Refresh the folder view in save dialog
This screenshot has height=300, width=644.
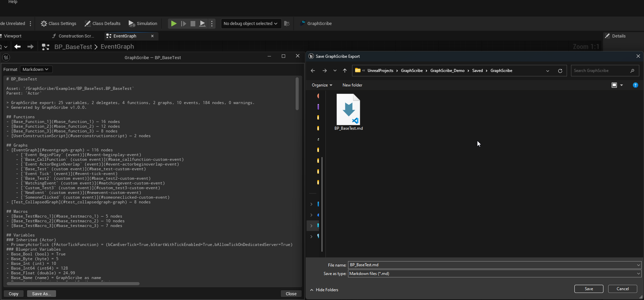[560, 71]
